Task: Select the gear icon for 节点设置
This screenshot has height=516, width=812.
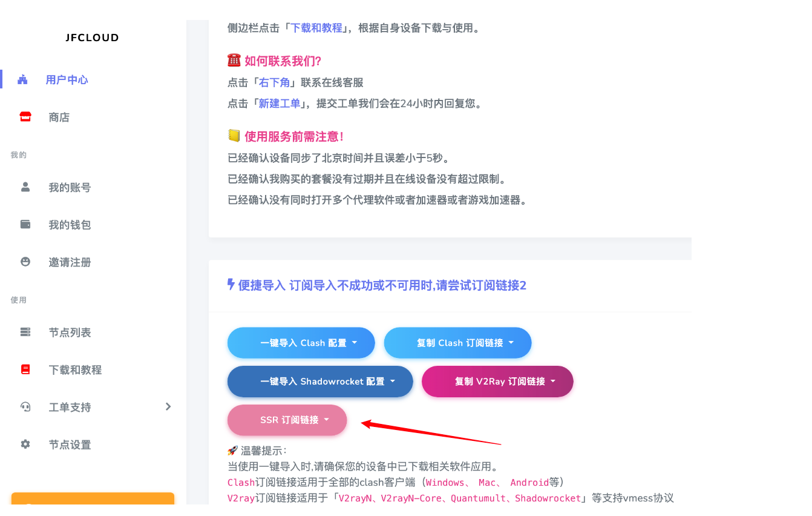Action: tap(25, 444)
